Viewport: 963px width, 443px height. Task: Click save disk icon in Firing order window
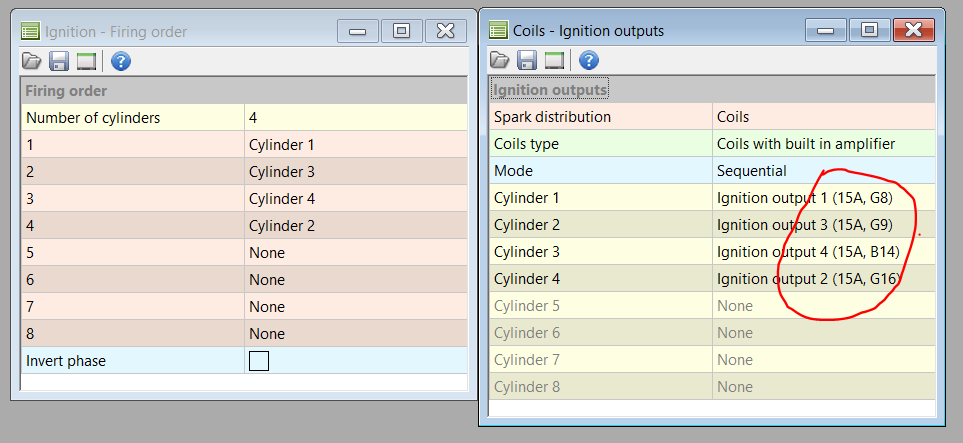[x=59, y=62]
